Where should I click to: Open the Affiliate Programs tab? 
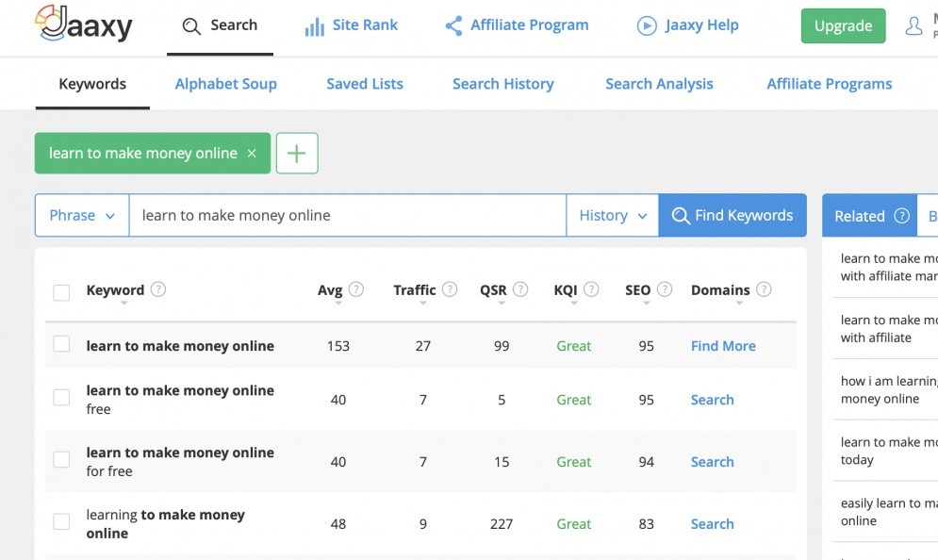pyautogui.click(x=830, y=84)
